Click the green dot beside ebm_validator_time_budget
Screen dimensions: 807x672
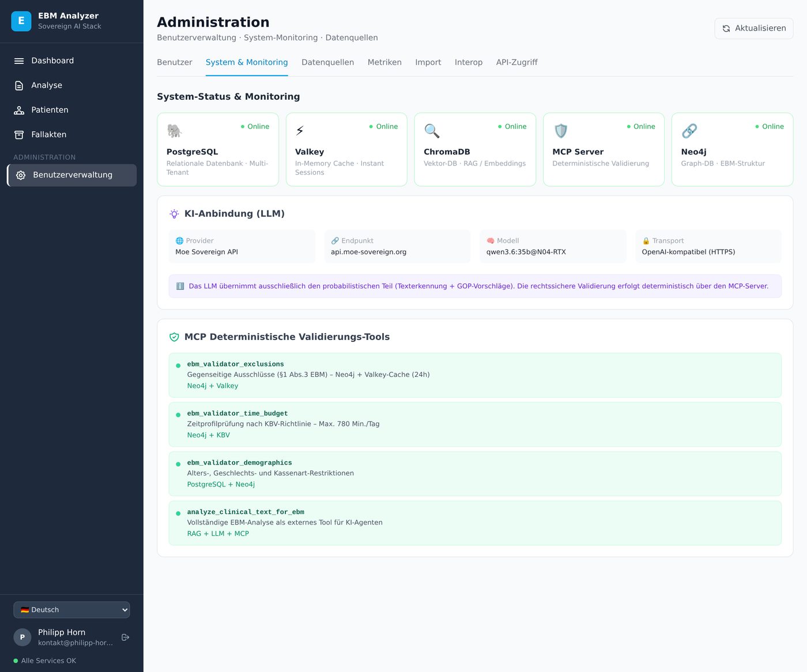[178, 415]
